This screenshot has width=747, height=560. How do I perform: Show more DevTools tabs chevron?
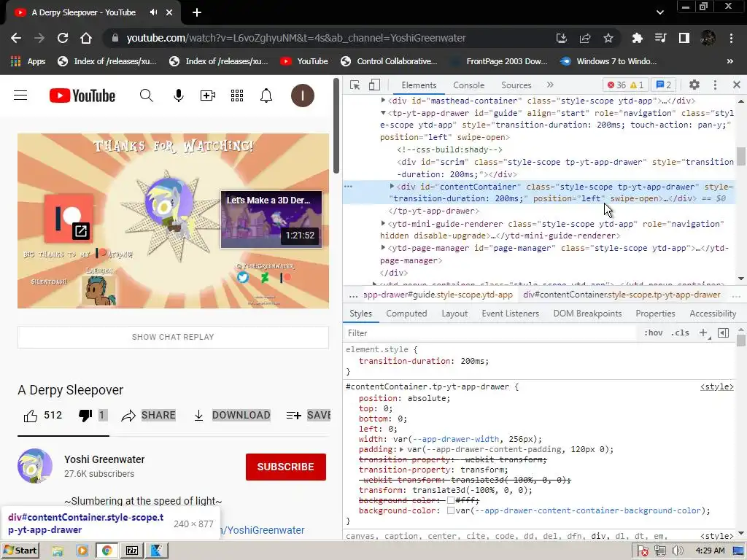click(550, 85)
